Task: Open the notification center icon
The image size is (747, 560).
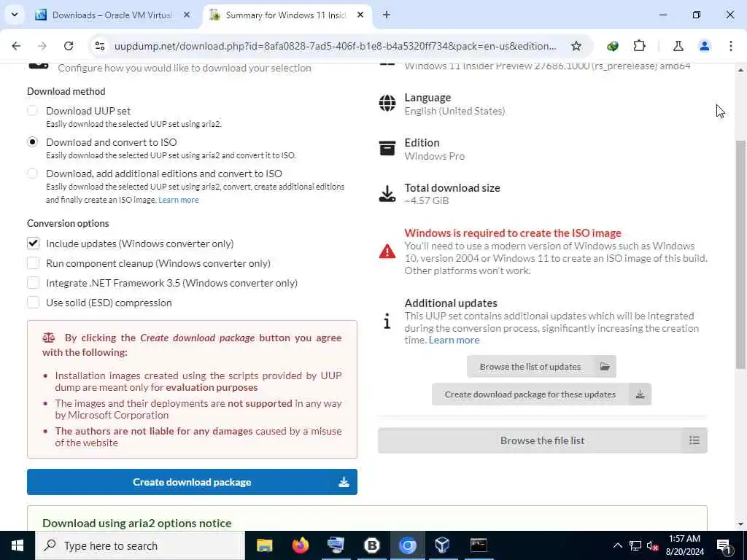Action: 724,545
